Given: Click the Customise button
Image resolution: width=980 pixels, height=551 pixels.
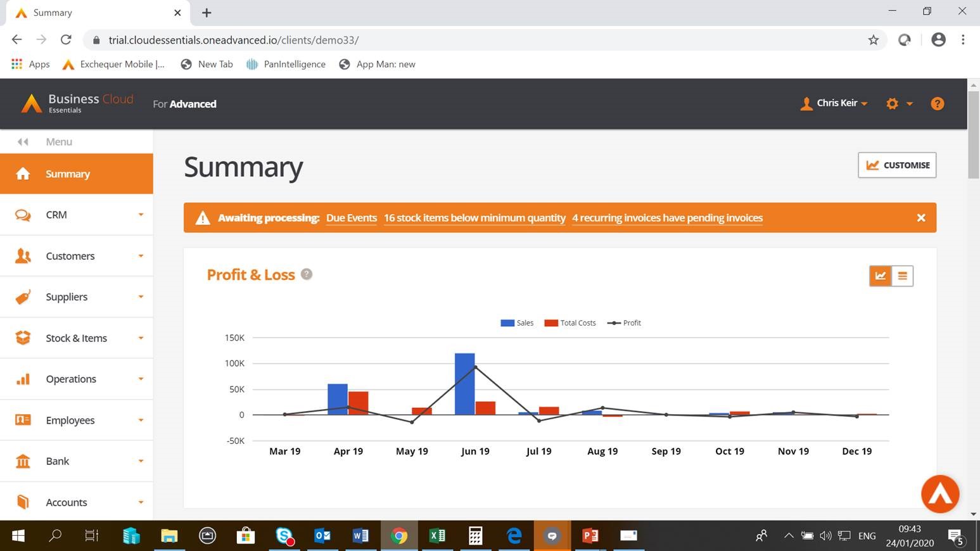Looking at the screenshot, I should coord(896,165).
